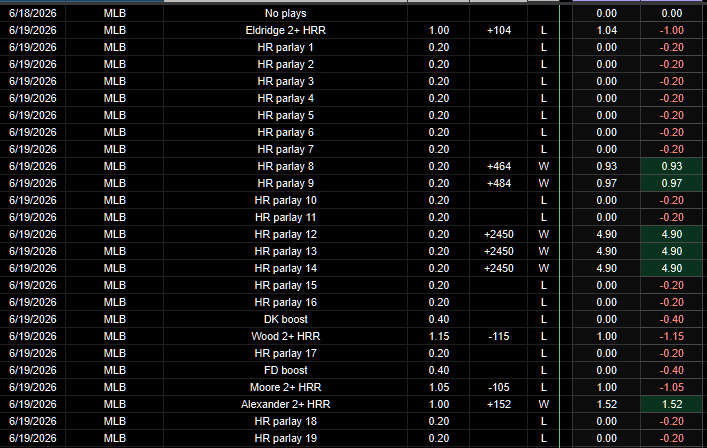
Task: Click -0.40 loss in FD boost row
Action: coord(671,370)
